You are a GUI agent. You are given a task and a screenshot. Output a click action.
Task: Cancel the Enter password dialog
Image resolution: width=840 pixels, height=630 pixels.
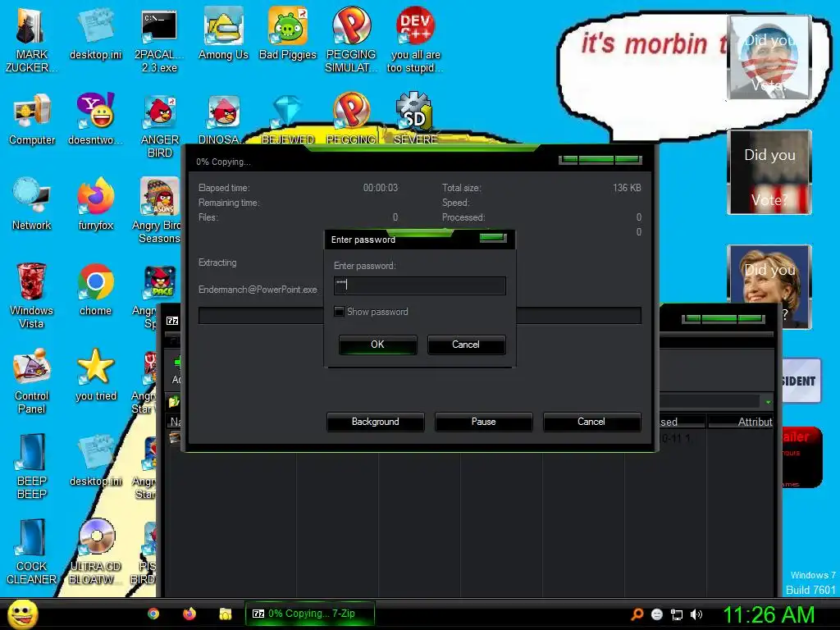click(x=466, y=345)
